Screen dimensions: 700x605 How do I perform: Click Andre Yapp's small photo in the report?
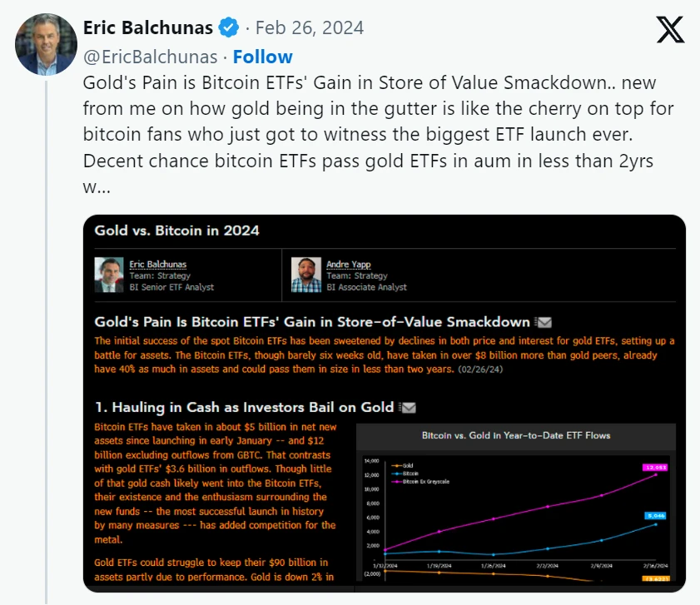[306, 274]
